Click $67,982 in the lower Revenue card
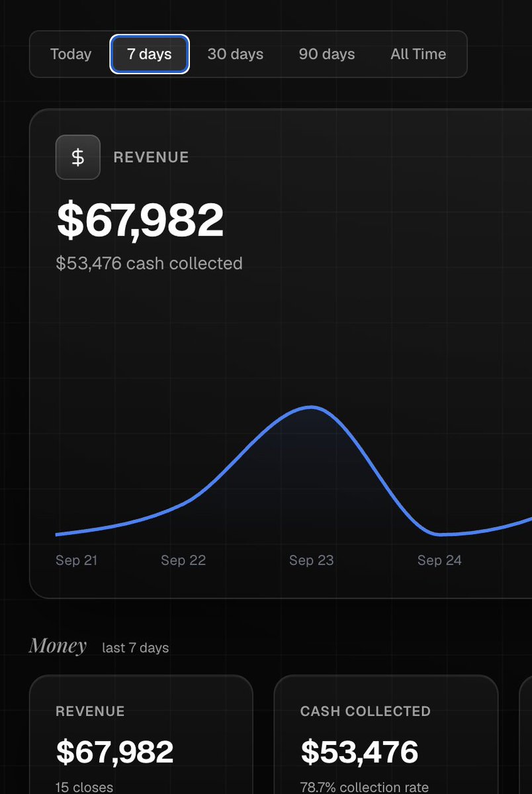The height and width of the screenshot is (794, 532). point(115,752)
